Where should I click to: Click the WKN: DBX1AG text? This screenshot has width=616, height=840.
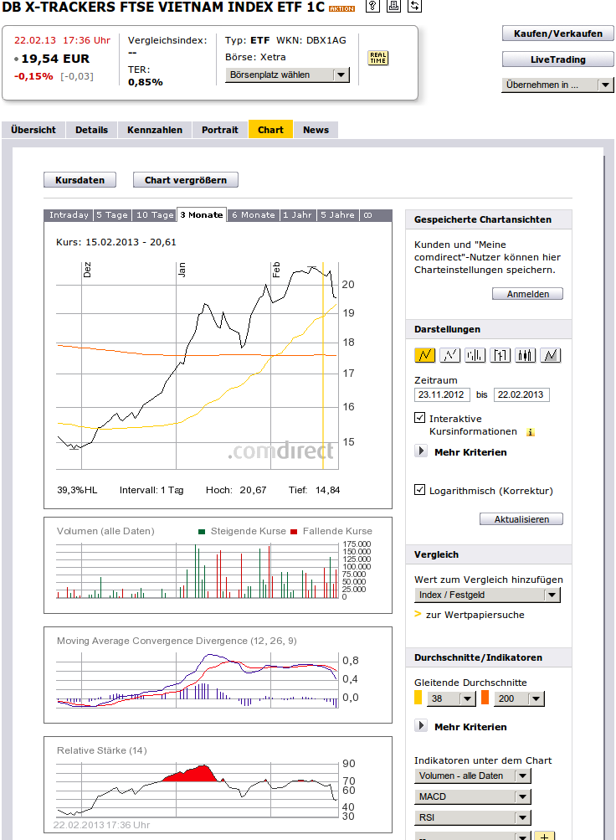coord(311,40)
